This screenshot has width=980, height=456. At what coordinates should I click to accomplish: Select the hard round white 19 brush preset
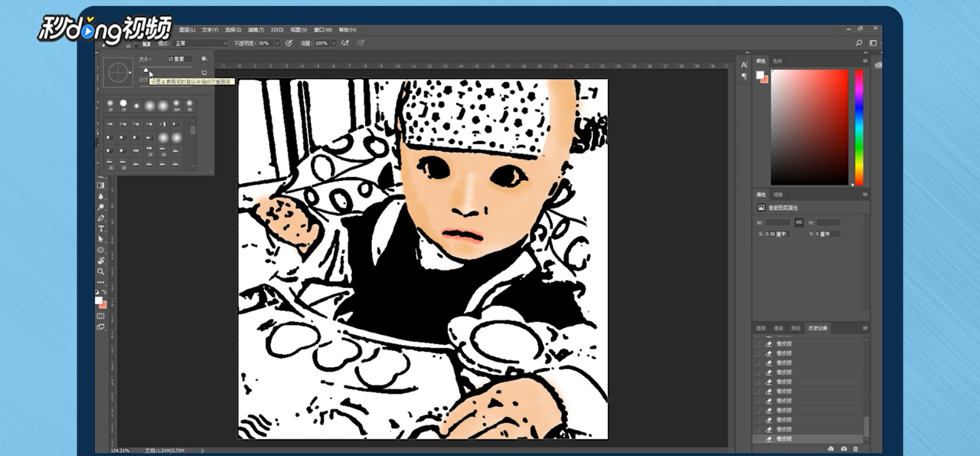tap(123, 105)
